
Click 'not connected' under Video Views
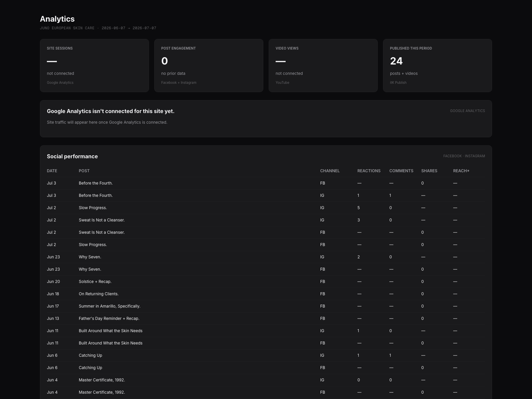[x=289, y=73]
